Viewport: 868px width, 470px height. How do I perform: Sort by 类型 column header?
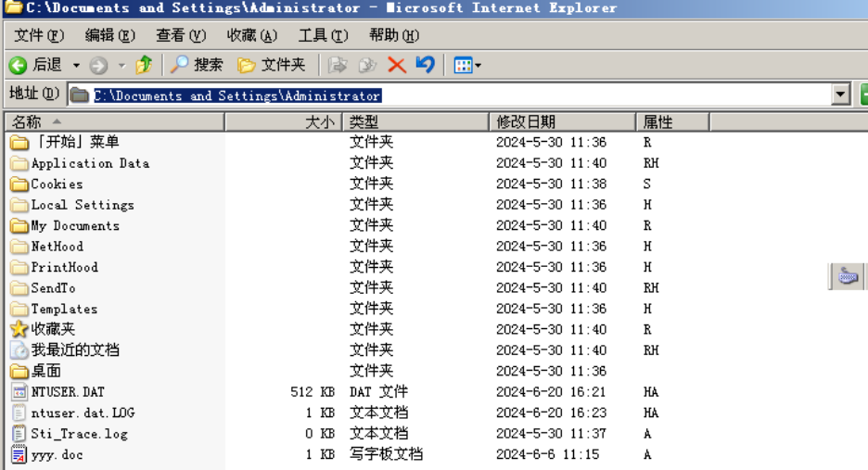(x=415, y=121)
